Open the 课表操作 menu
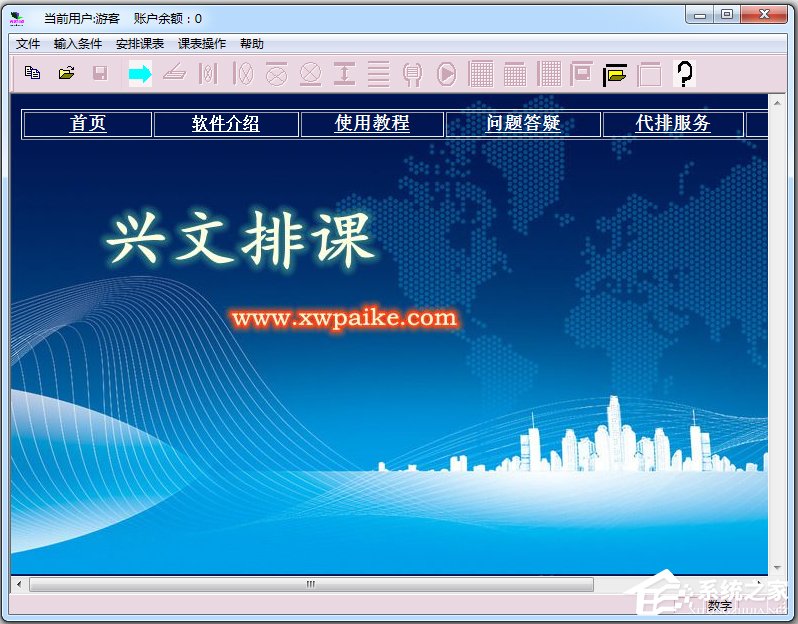 (202, 44)
